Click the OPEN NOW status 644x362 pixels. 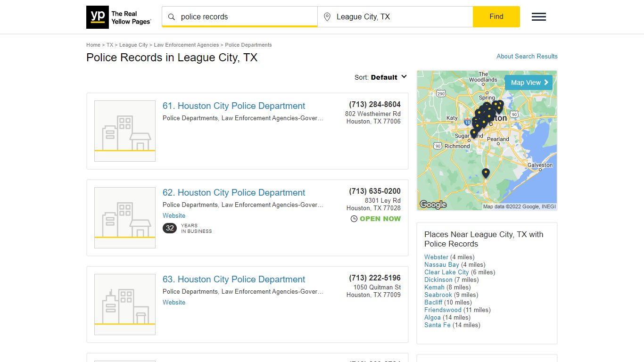pos(380,219)
